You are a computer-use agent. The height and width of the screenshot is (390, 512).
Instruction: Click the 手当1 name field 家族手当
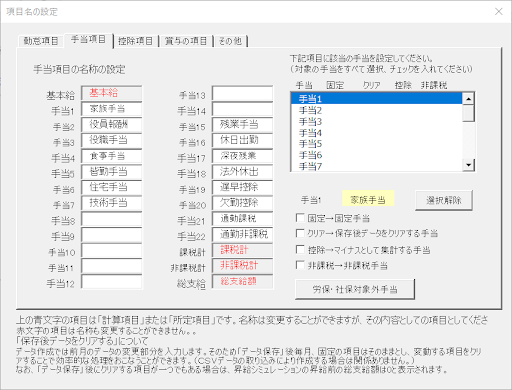[x=112, y=109]
